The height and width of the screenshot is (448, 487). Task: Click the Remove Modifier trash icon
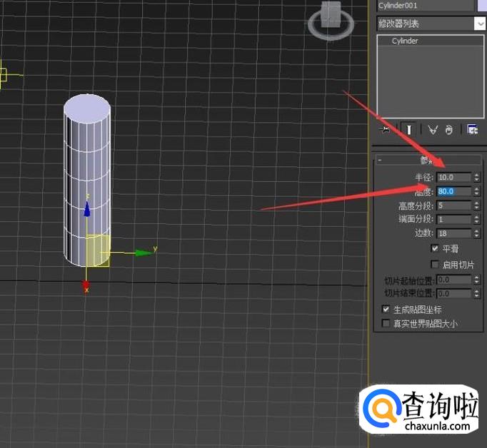(x=449, y=130)
